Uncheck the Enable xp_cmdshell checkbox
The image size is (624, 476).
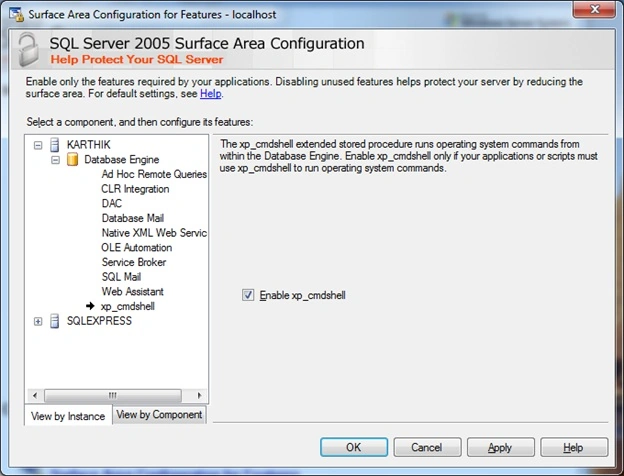(x=248, y=295)
